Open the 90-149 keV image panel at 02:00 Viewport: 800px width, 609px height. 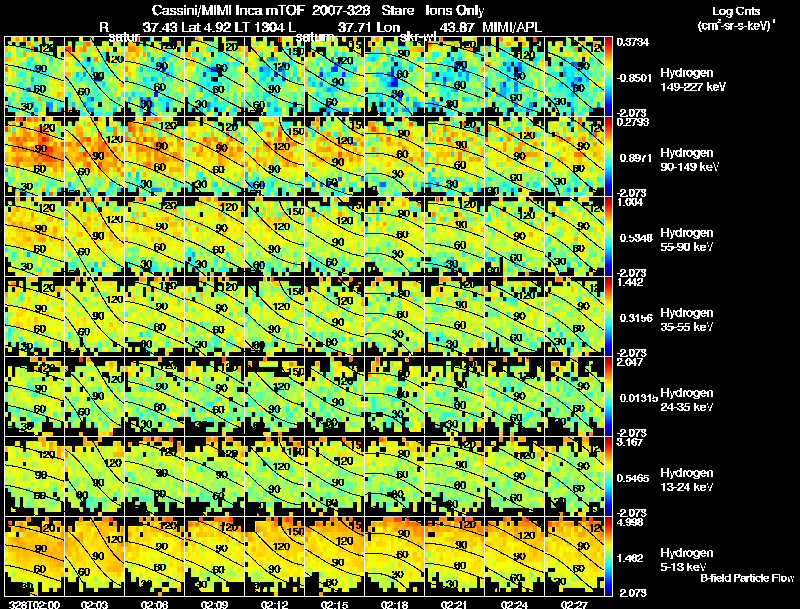35,157
